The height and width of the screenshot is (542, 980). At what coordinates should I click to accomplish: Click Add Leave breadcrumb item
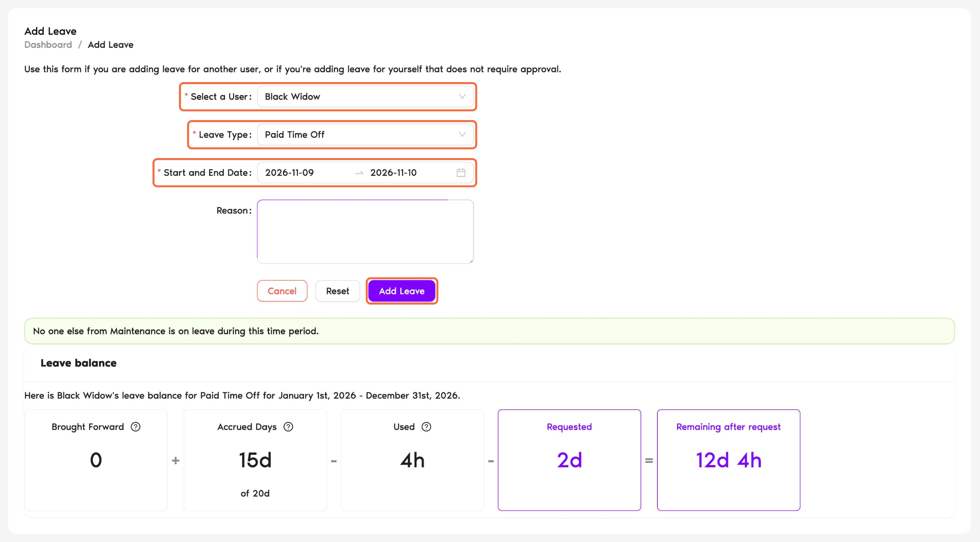111,45
